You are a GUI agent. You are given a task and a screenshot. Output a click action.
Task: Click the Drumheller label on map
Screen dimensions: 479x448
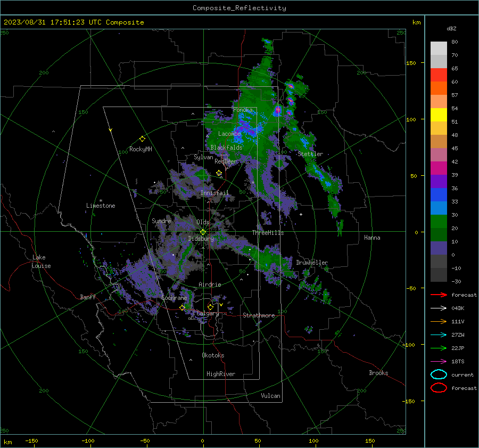click(x=312, y=263)
